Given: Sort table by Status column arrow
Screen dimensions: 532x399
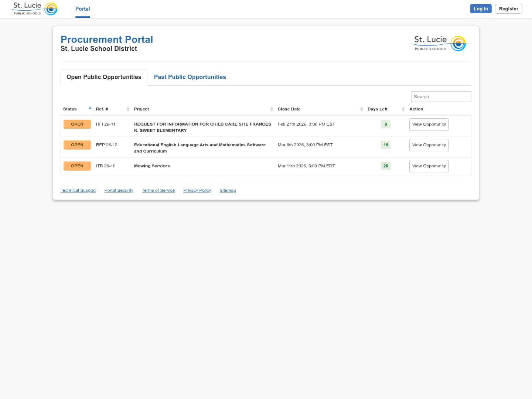Looking at the screenshot, I should coord(90,108).
